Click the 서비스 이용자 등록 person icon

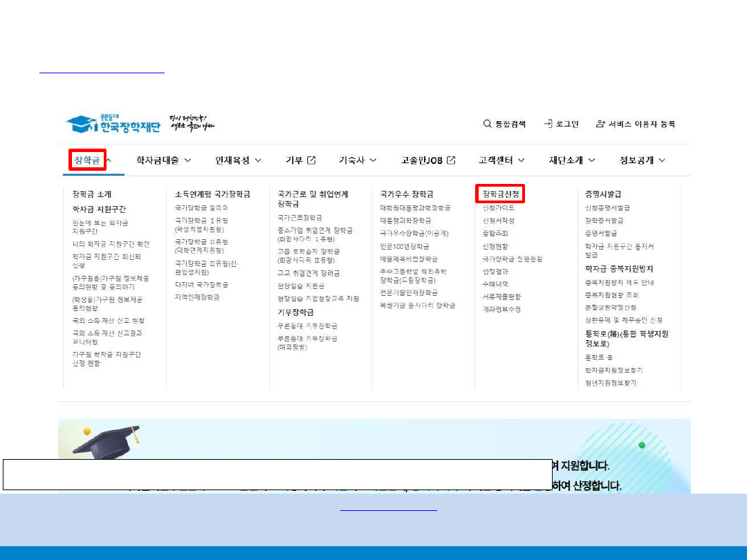coord(600,124)
